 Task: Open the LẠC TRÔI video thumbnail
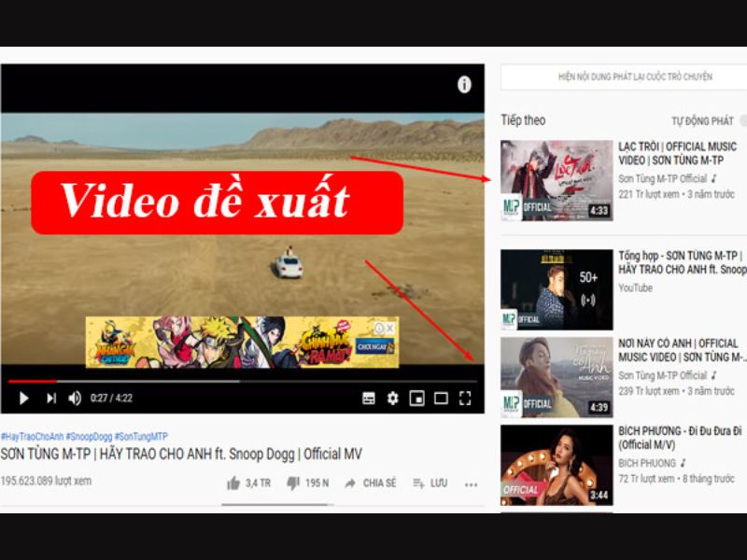click(x=557, y=180)
